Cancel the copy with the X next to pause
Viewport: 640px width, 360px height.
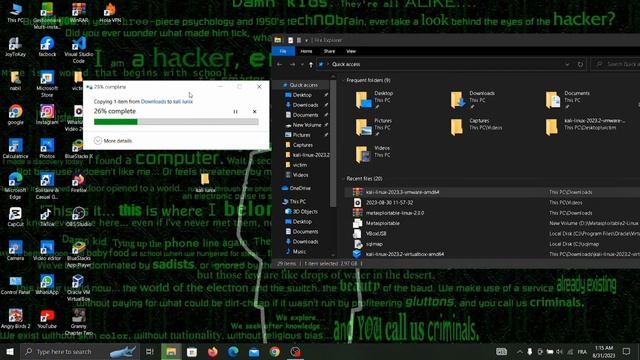[x=254, y=111]
